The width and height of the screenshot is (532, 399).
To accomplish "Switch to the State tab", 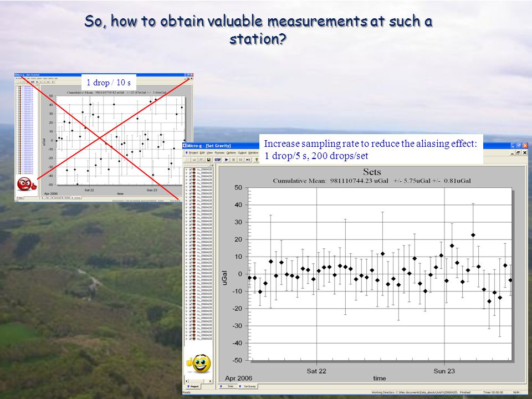I will click(228, 386).
